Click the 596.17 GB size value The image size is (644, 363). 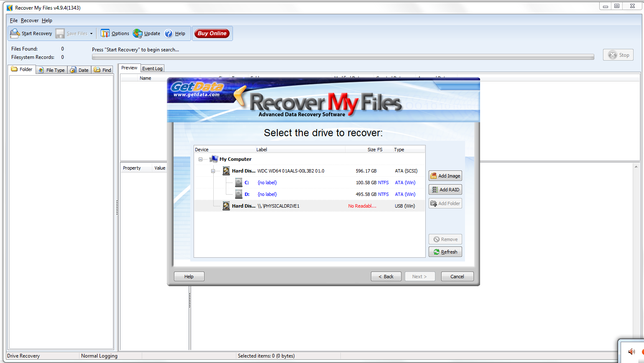pyautogui.click(x=366, y=171)
